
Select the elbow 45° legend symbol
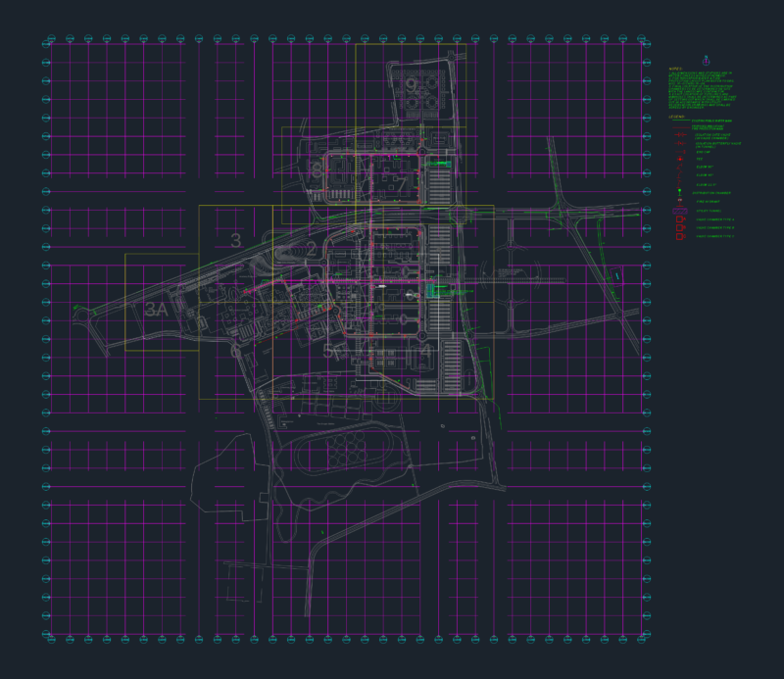(680, 175)
